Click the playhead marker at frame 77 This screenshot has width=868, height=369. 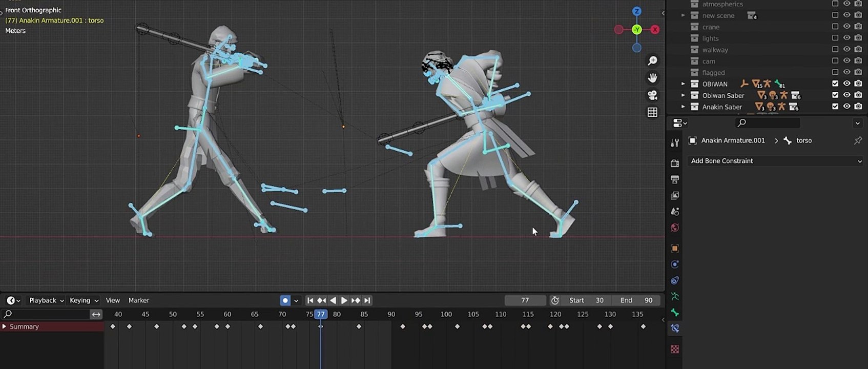pos(321,314)
